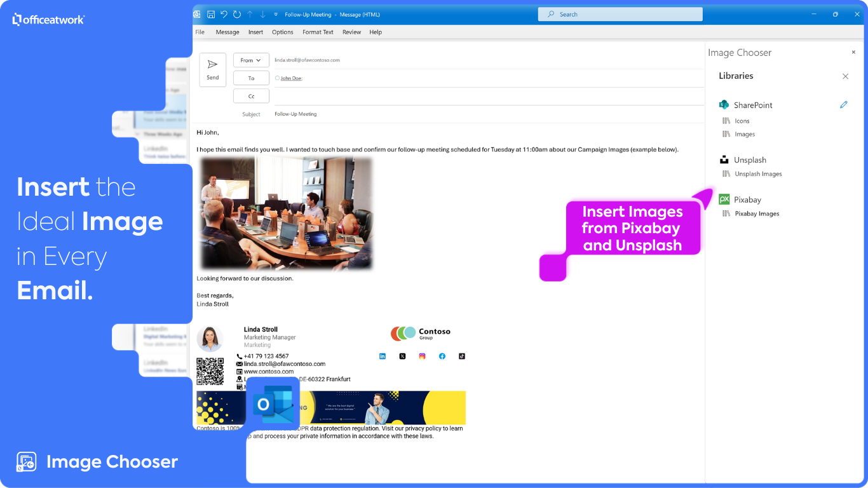This screenshot has height=488, width=868.
Task: Click the green Pixabay logo icon
Action: point(724,200)
